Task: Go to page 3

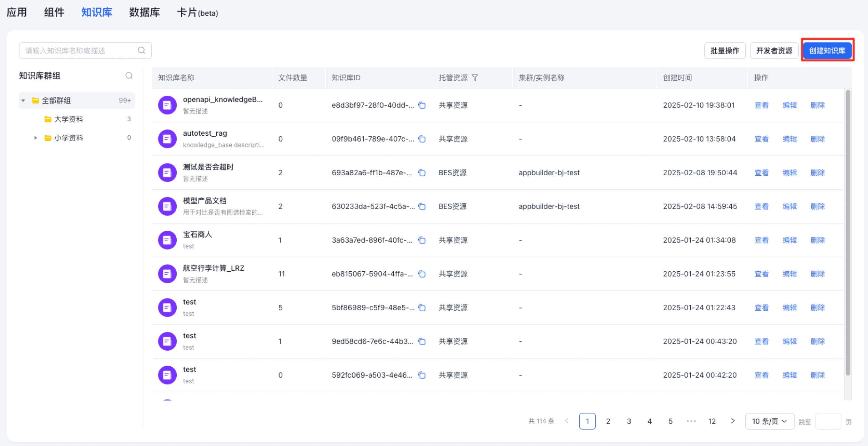Action: (629, 421)
